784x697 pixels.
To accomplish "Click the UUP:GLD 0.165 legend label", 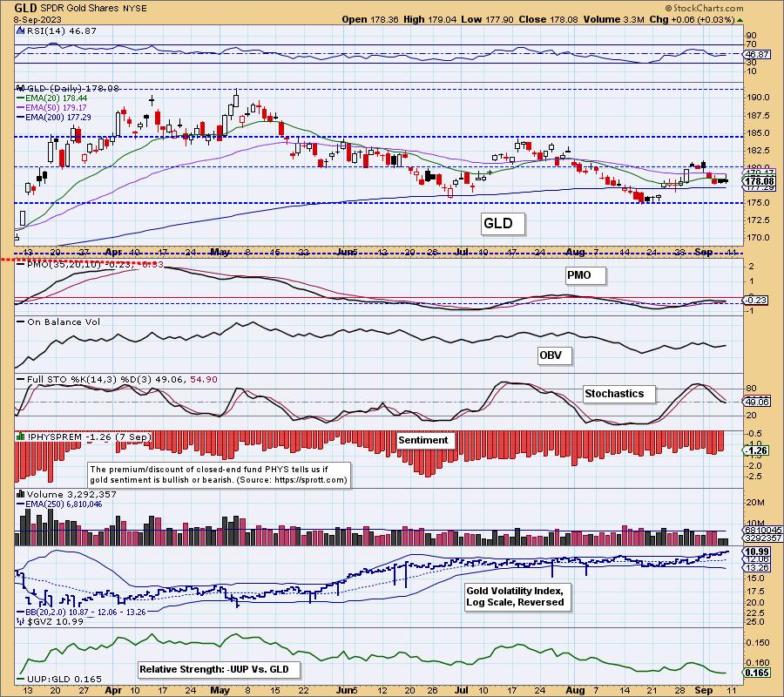I will tap(59, 679).
